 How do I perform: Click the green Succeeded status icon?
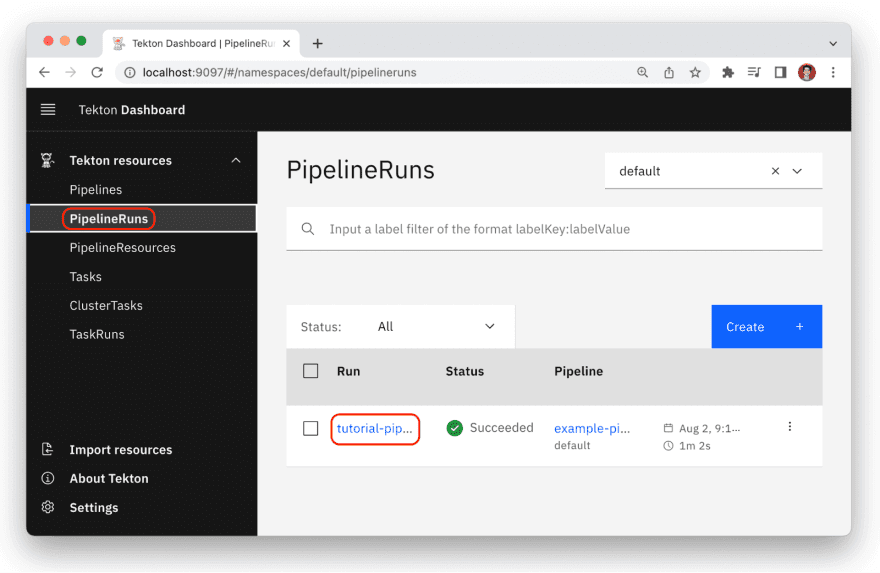[455, 428]
